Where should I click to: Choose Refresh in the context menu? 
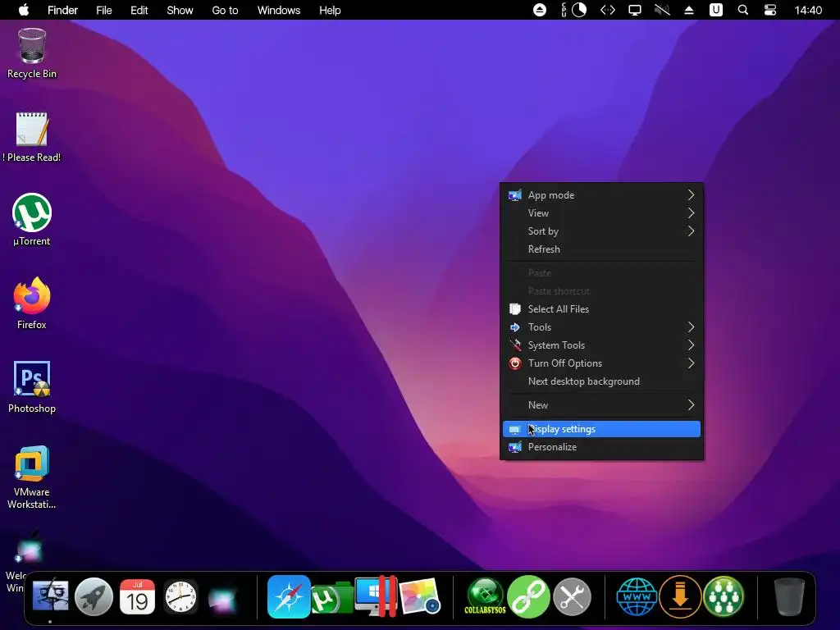601,249
